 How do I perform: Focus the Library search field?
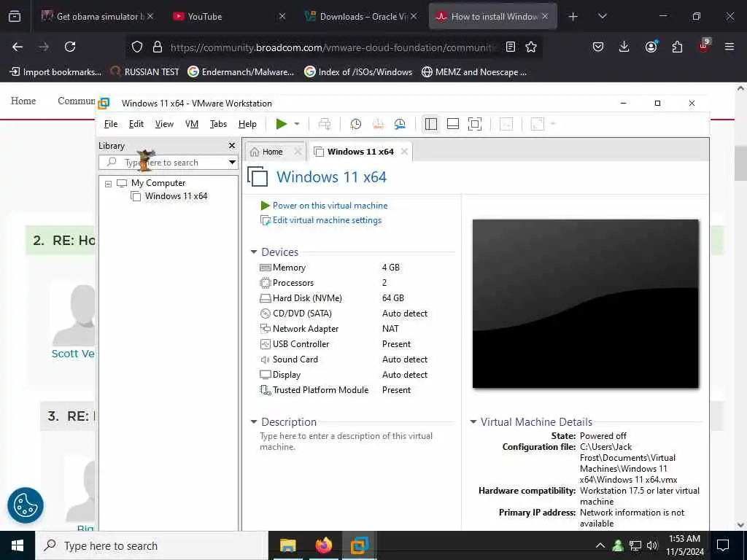pyautogui.click(x=164, y=163)
